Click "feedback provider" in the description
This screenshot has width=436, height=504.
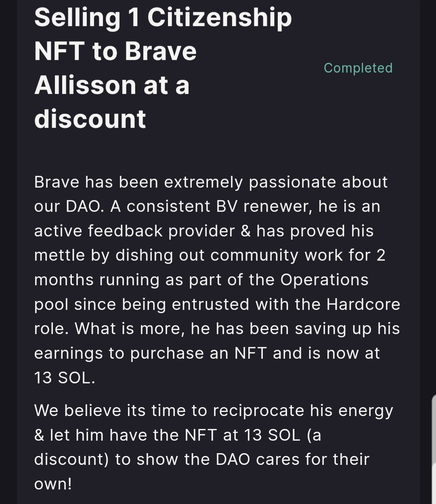tap(161, 231)
